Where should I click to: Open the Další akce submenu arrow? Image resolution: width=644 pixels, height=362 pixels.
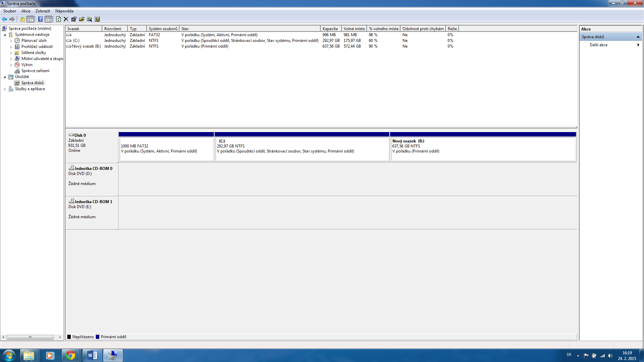[638, 45]
